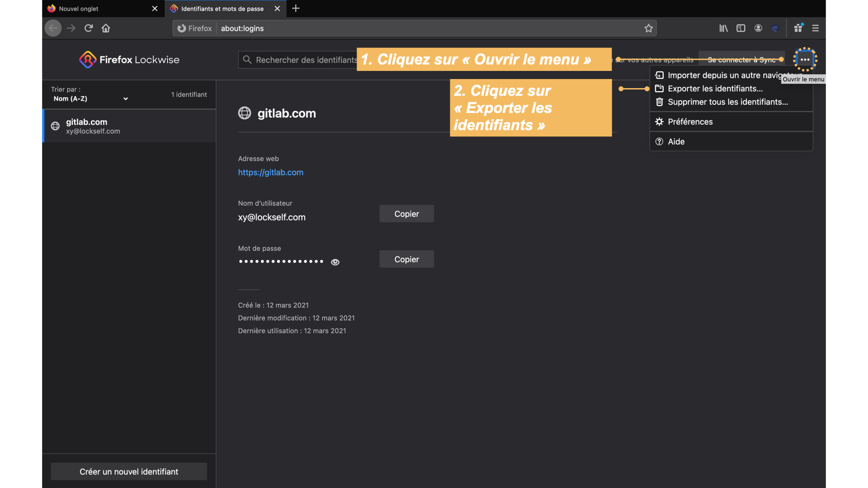The width and height of the screenshot is (868, 488).
Task: Open the Firefox hamburger application menu
Action: pos(816,28)
